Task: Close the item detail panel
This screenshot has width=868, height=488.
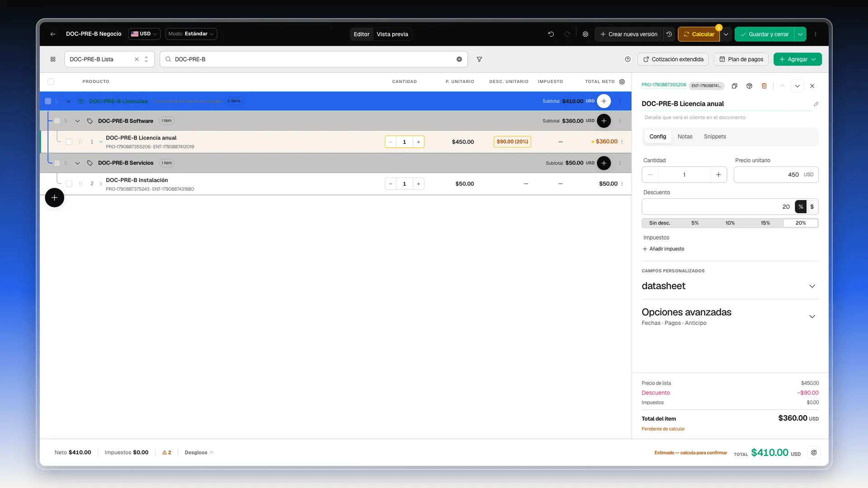Action: (812, 86)
